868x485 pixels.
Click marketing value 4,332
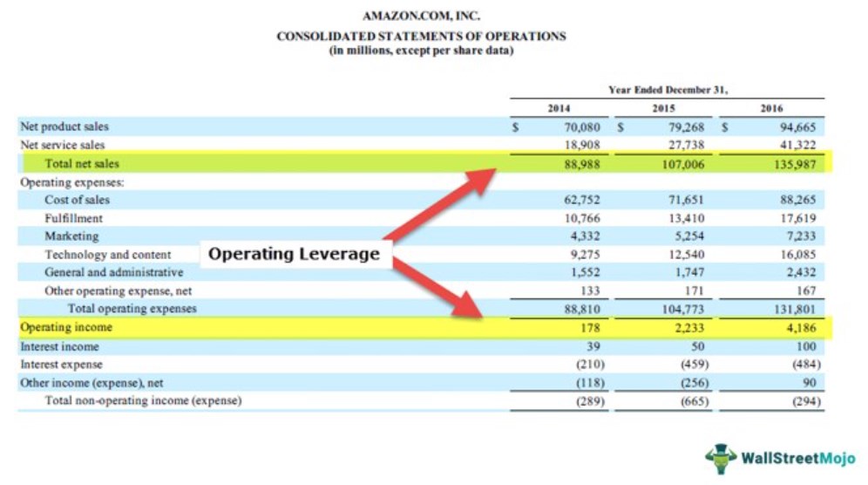coord(585,236)
